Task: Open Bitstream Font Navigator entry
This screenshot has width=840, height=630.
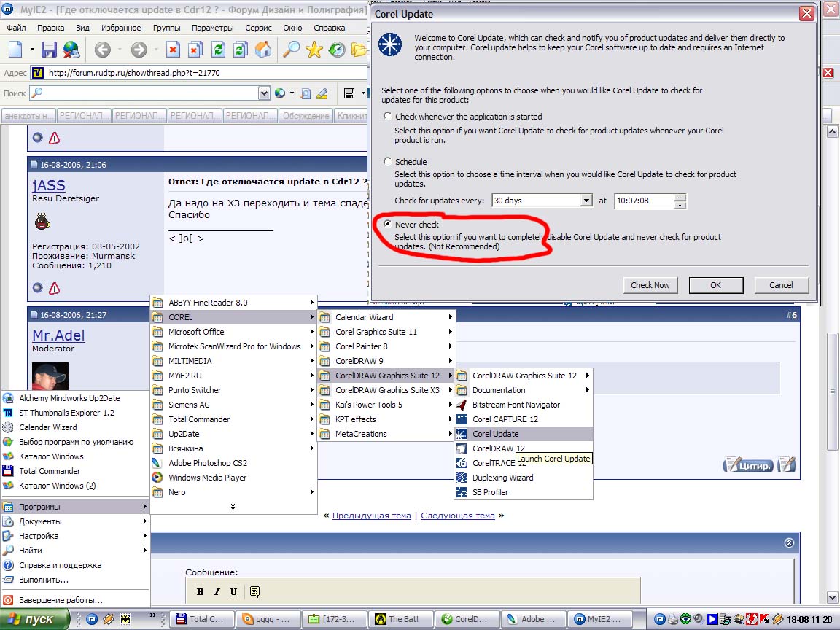Action: tap(524, 405)
